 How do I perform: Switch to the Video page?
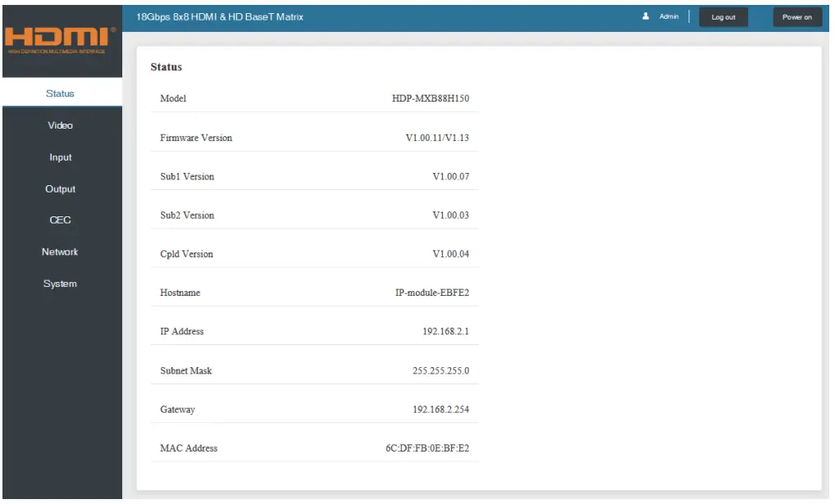coord(60,125)
